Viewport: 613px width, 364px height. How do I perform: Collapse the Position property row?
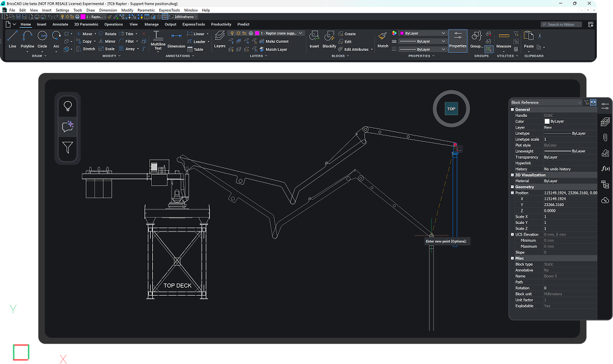tap(513, 193)
